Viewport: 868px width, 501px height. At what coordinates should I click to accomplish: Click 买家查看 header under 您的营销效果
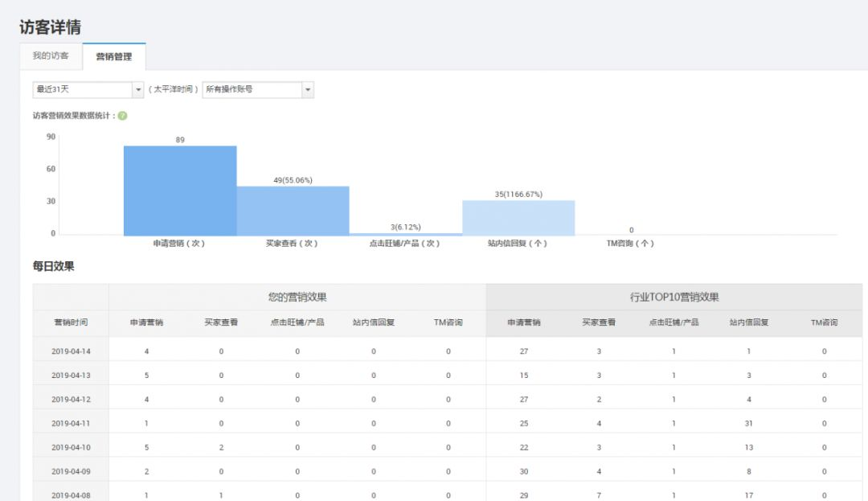click(x=221, y=322)
